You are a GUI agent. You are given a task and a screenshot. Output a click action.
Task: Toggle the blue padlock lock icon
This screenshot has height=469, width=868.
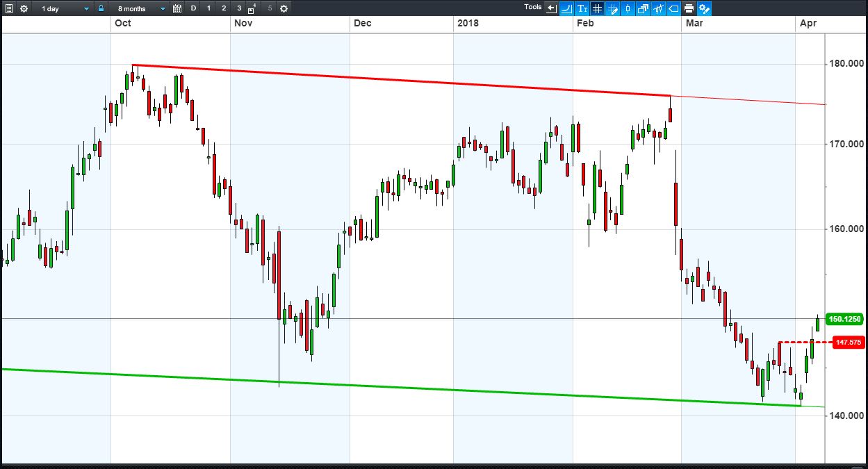pyautogui.click(x=101, y=8)
